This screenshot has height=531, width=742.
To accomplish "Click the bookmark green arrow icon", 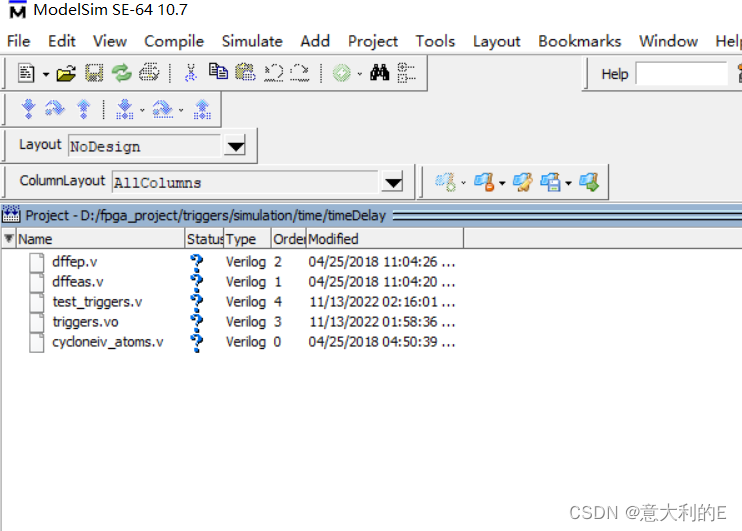I will point(589,182).
